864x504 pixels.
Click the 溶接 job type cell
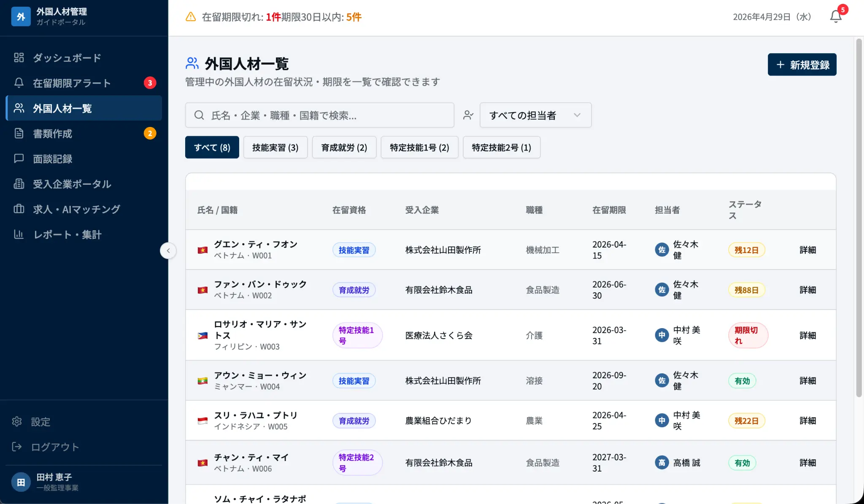534,381
